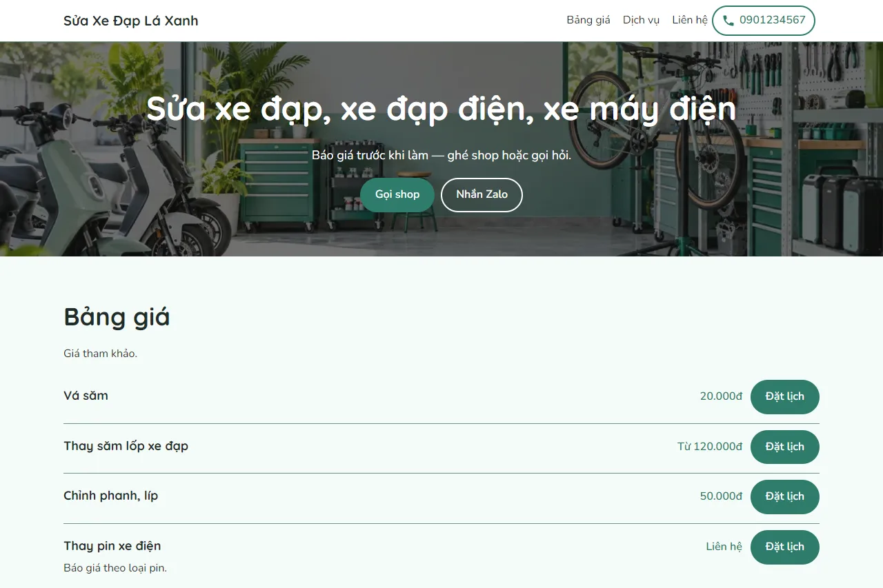Click the phone icon in header
Image resolution: width=883 pixels, height=588 pixels.
click(x=728, y=21)
